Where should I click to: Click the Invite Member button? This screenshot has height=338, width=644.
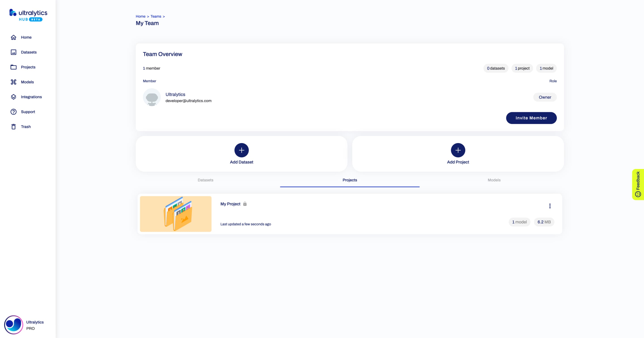click(532, 118)
